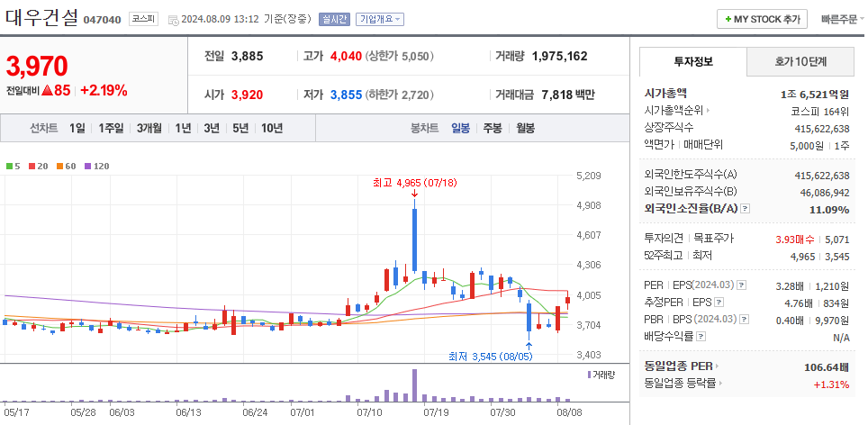The height and width of the screenshot is (425, 868).
Task: Open the 빠른주문 dropdown
Action: (x=843, y=20)
